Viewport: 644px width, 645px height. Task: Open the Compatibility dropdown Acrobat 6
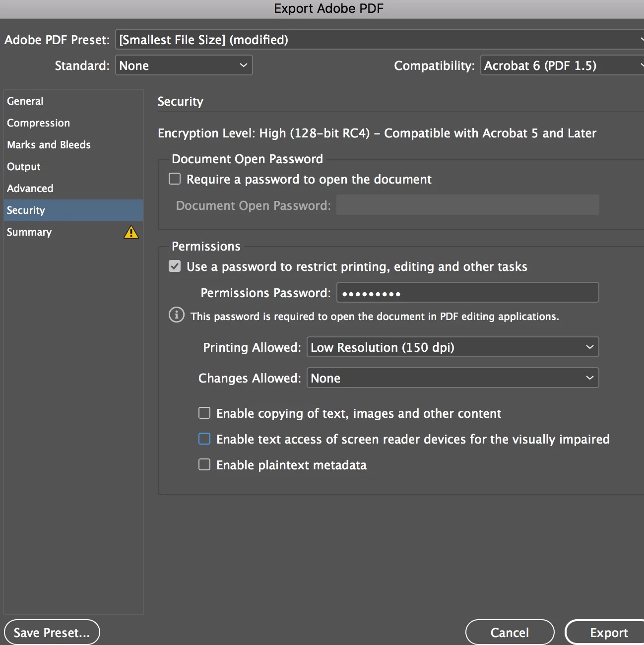[x=562, y=65]
